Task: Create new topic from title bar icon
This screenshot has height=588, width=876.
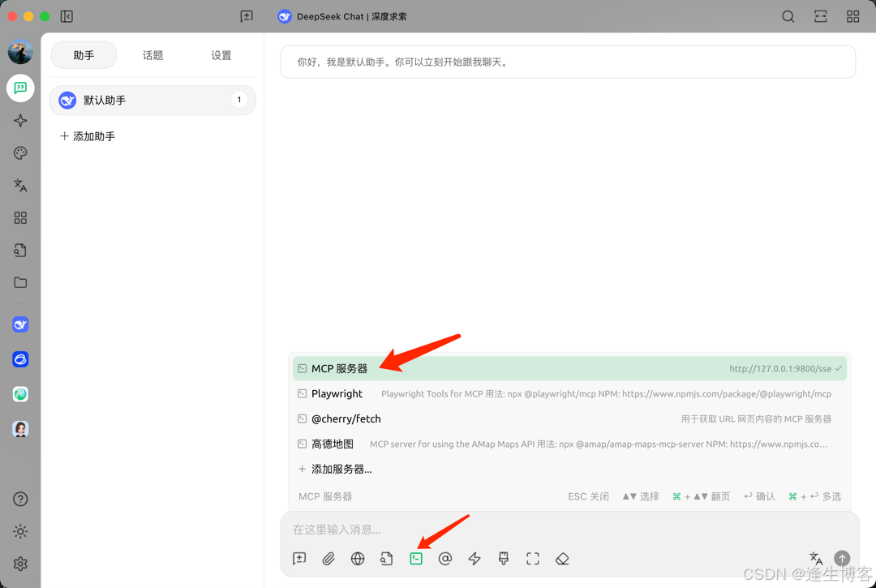Action: pos(247,17)
